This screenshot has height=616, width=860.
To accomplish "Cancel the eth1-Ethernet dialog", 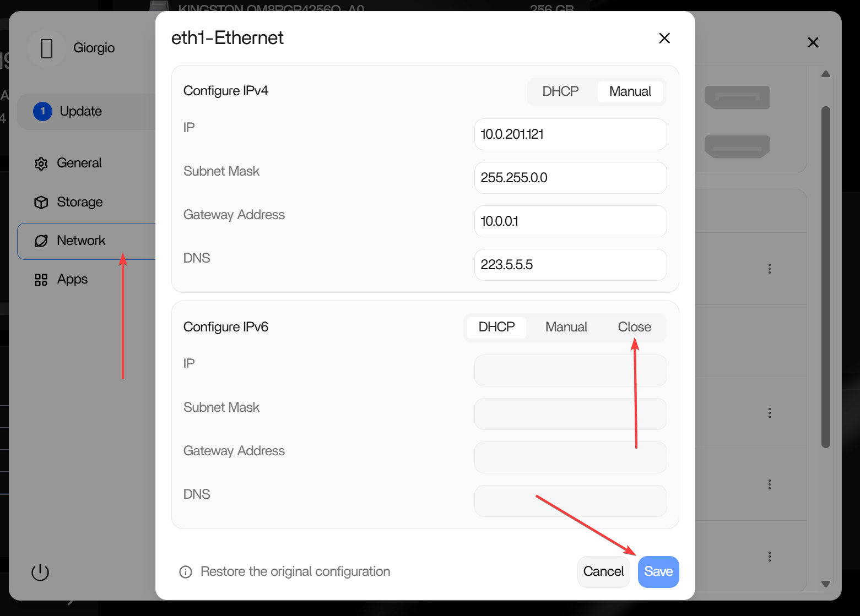I will 603,572.
